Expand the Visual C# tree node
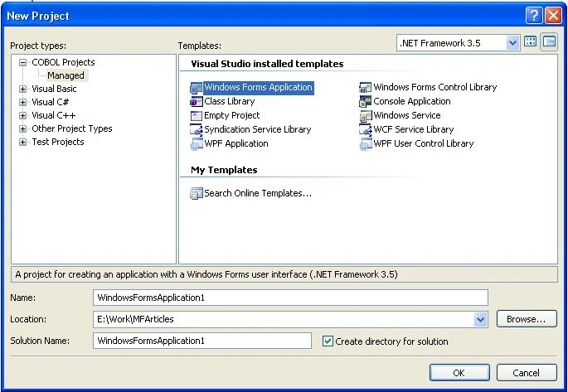568x392 pixels. point(22,103)
